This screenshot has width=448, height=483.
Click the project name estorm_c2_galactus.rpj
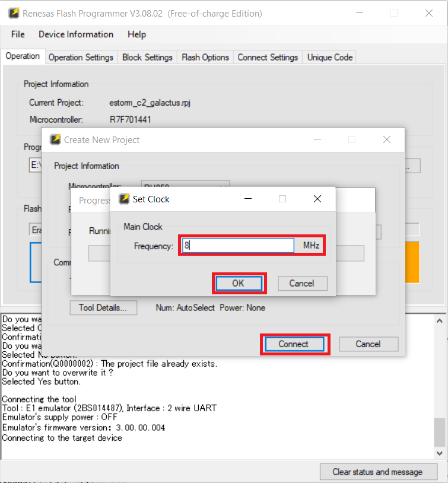[x=150, y=103]
